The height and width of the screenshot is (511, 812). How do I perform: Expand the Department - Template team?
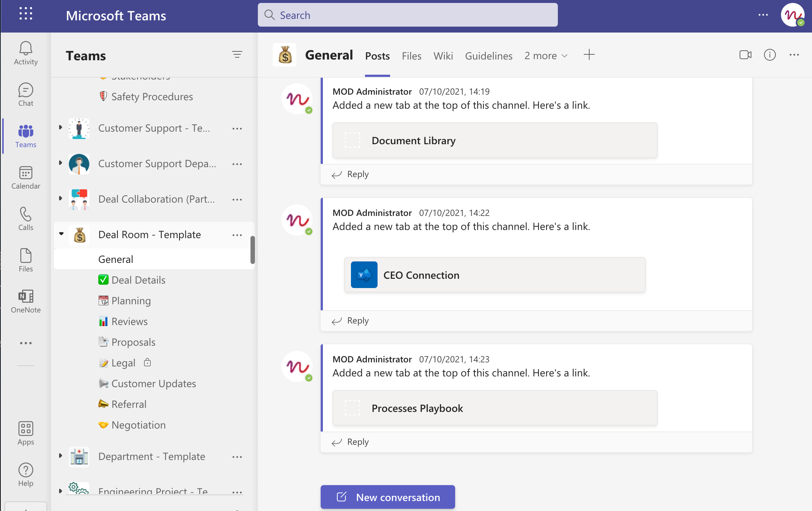tap(60, 456)
